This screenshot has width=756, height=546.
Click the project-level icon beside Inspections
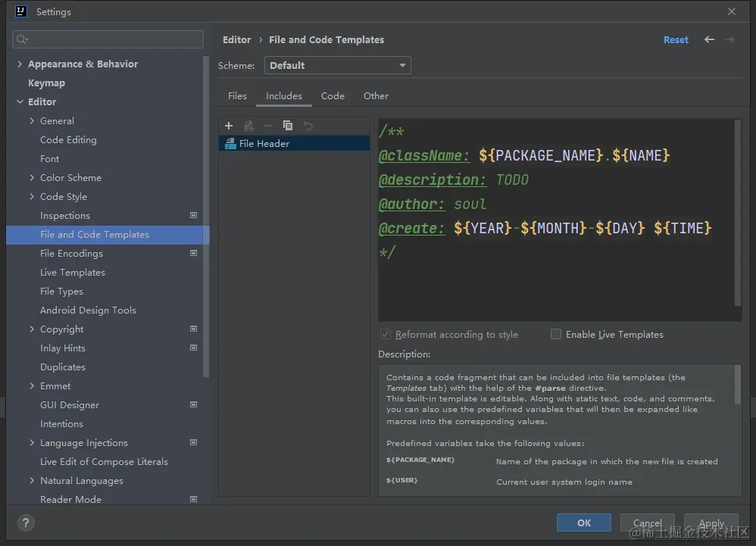(x=193, y=215)
